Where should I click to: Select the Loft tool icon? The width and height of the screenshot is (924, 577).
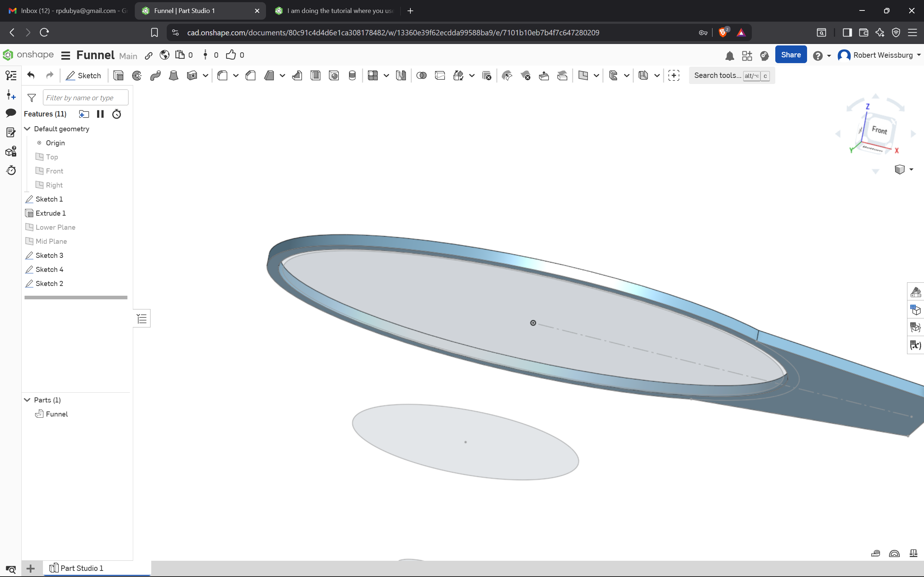pos(174,76)
